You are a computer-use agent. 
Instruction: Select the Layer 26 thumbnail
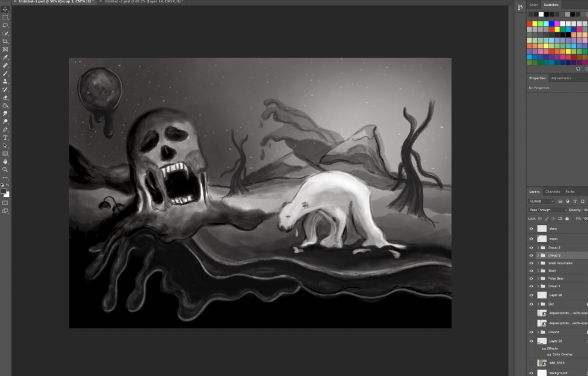(x=542, y=295)
